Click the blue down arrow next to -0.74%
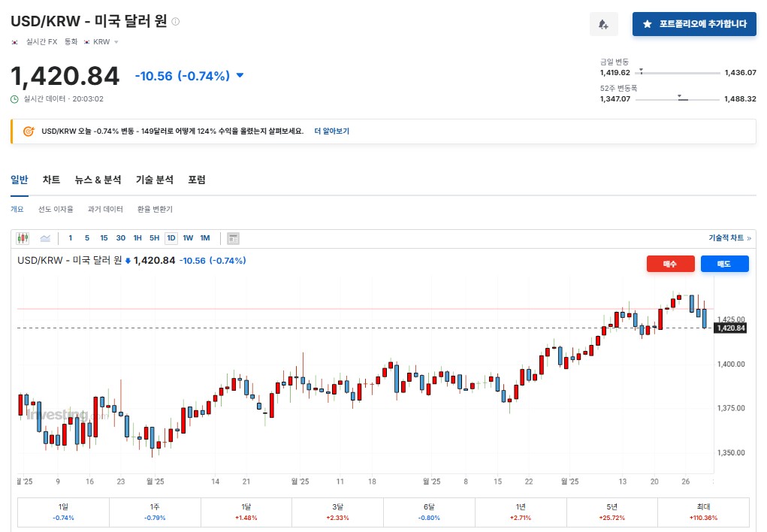The height and width of the screenshot is (532, 767). click(x=240, y=75)
